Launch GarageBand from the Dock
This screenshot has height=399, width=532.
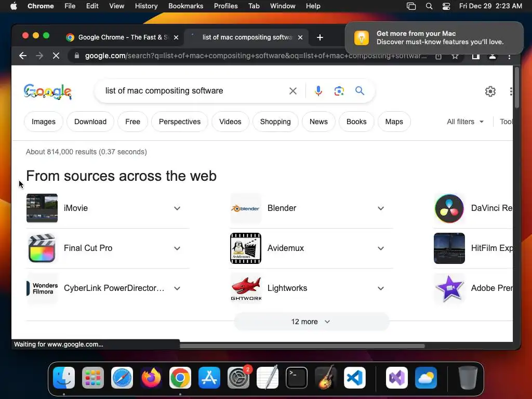[x=326, y=378]
